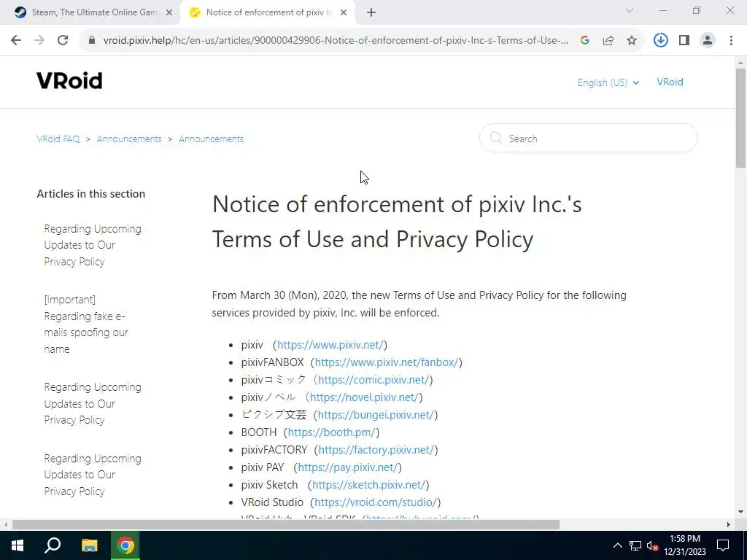Open the VRoid link in the header
Screen dimensions: 747x560
tap(670, 82)
